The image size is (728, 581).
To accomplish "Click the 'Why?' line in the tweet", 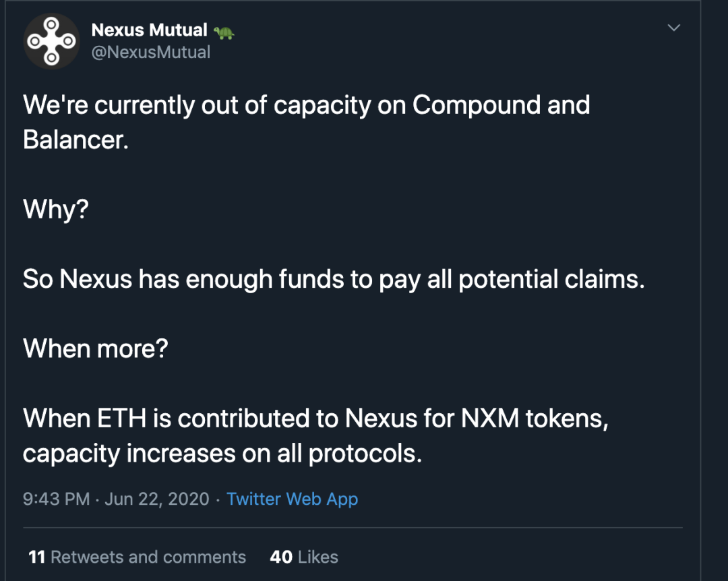I will click(56, 210).
